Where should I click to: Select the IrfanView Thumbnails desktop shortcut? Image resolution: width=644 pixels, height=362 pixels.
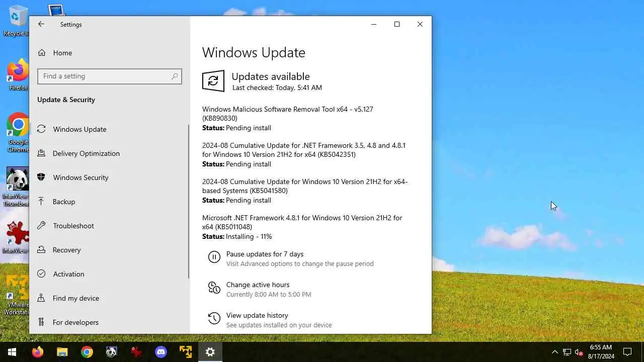coord(16,187)
